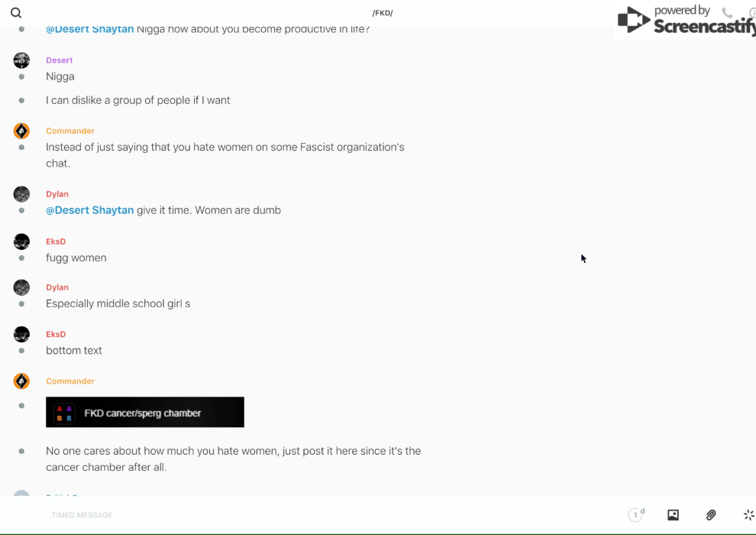
Task: Start a call with the phone icon
Action: 727,13
